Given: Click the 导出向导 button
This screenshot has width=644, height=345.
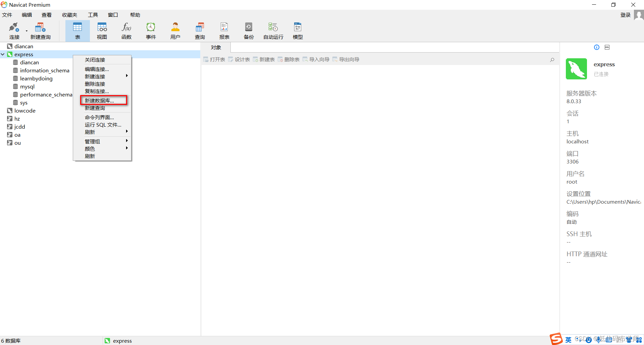Looking at the screenshot, I should [346, 60].
